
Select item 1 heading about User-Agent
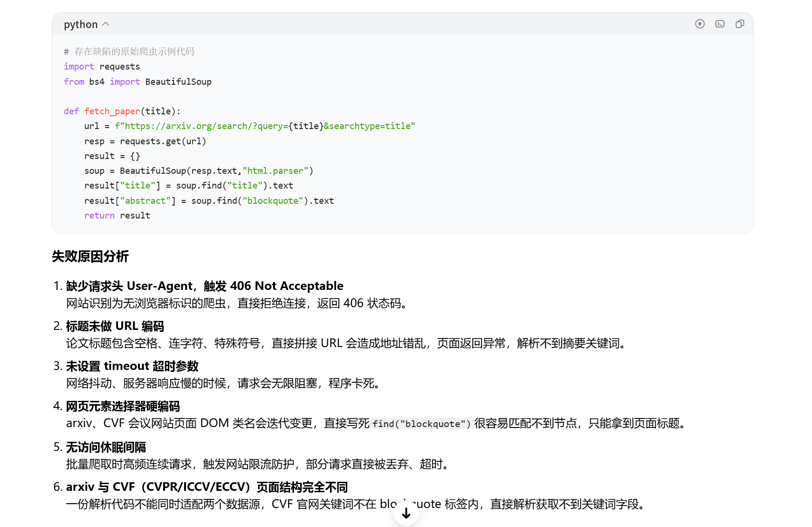click(x=205, y=286)
